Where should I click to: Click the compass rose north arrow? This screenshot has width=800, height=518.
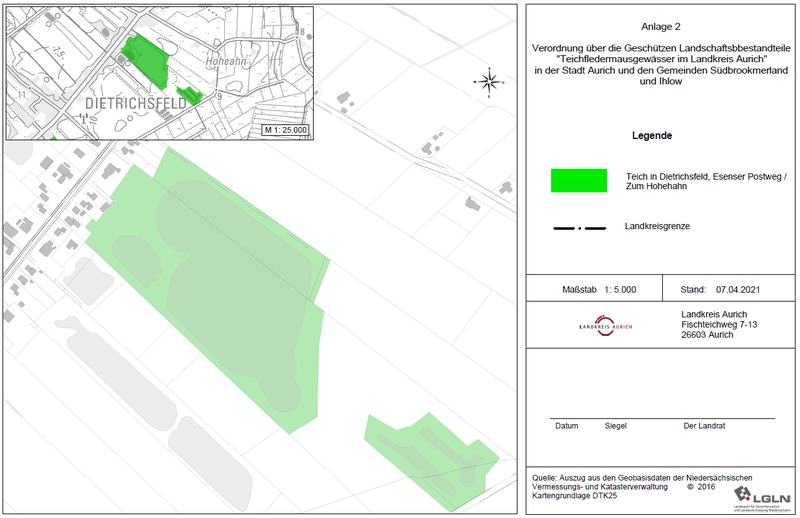487,82
